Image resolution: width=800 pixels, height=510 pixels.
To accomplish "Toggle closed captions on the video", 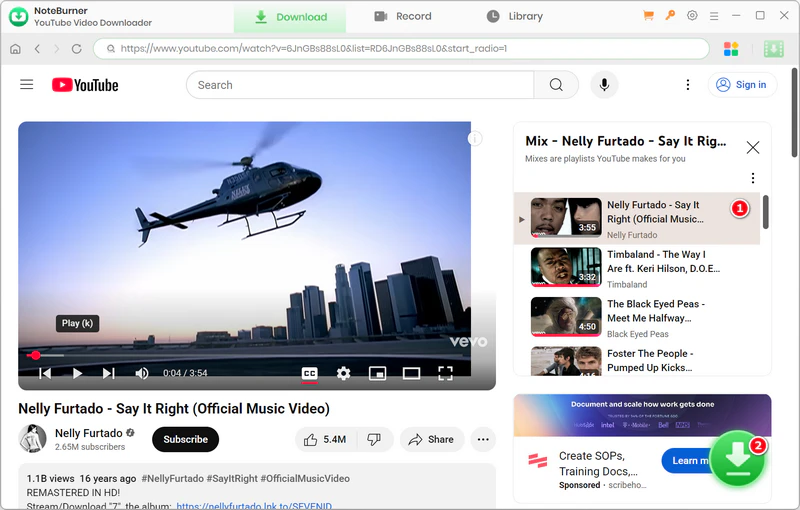I will [x=310, y=373].
